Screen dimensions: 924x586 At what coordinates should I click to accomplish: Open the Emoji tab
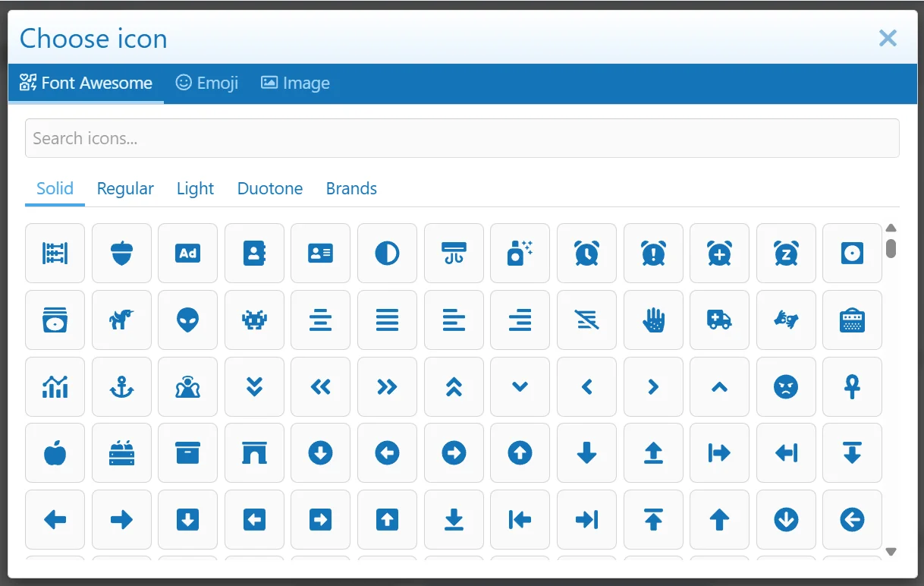(207, 83)
